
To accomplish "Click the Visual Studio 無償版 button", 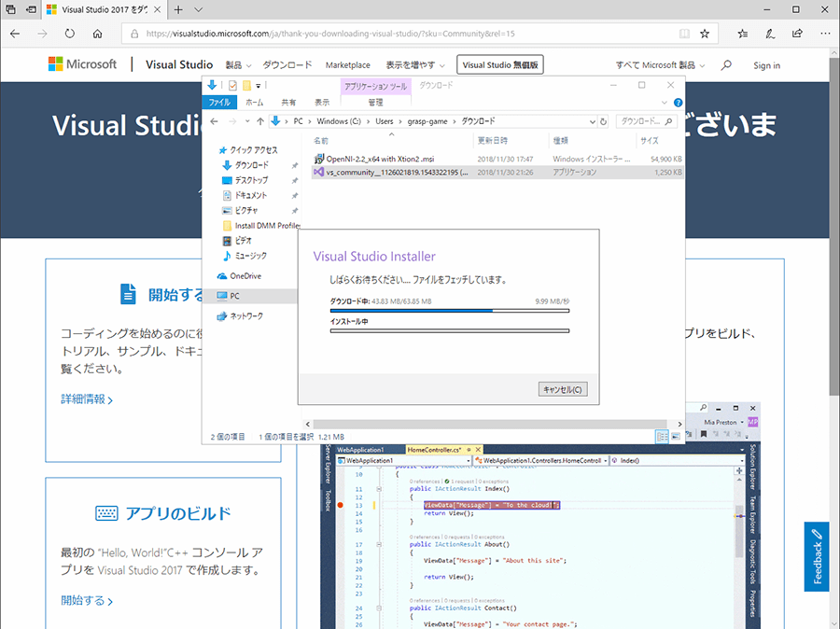I will (x=500, y=65).
